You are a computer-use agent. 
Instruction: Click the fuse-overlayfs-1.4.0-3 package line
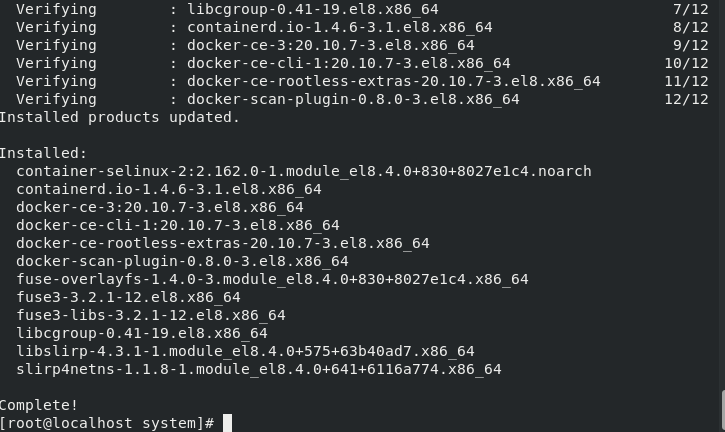coord(272,279)
